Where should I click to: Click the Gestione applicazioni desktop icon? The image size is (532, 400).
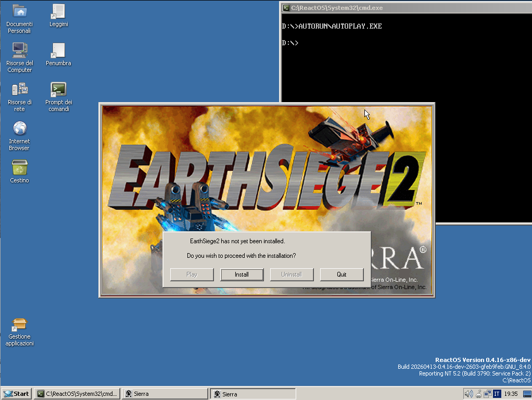19,324
